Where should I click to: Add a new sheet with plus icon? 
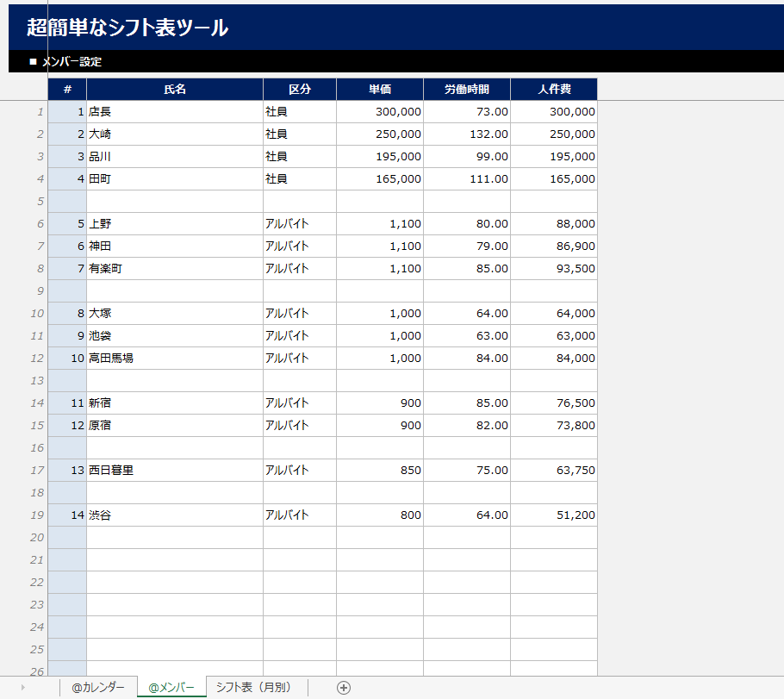click(x=344, y=688)
